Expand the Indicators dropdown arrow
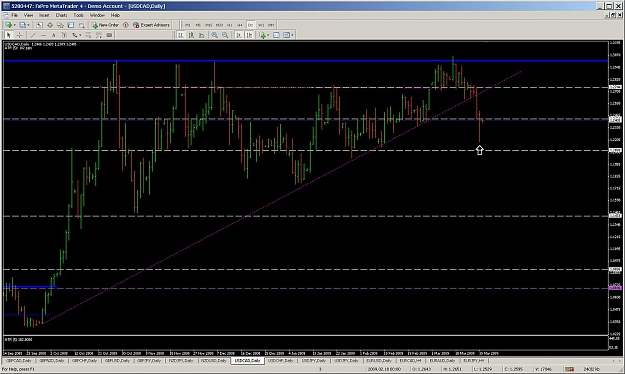Viewport: 625px width, 374px height. click(268, 35)
